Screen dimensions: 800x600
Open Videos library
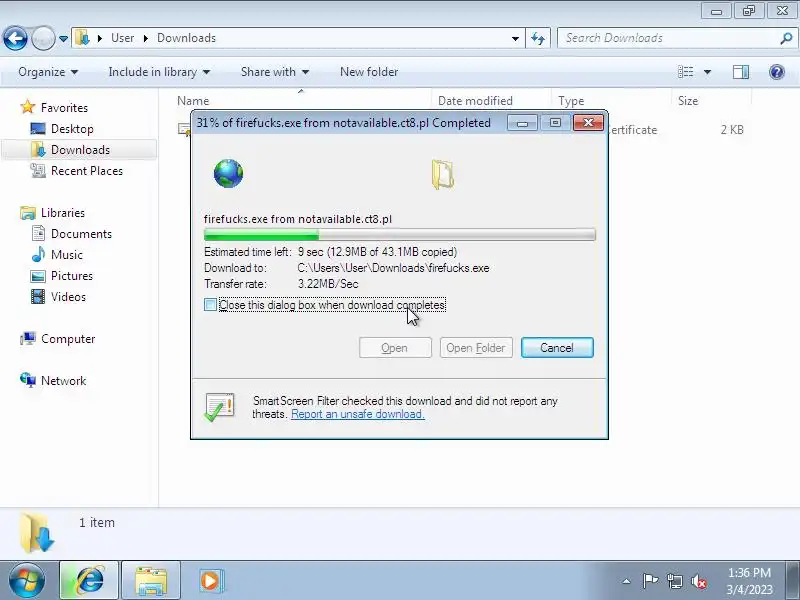[58, 296]
